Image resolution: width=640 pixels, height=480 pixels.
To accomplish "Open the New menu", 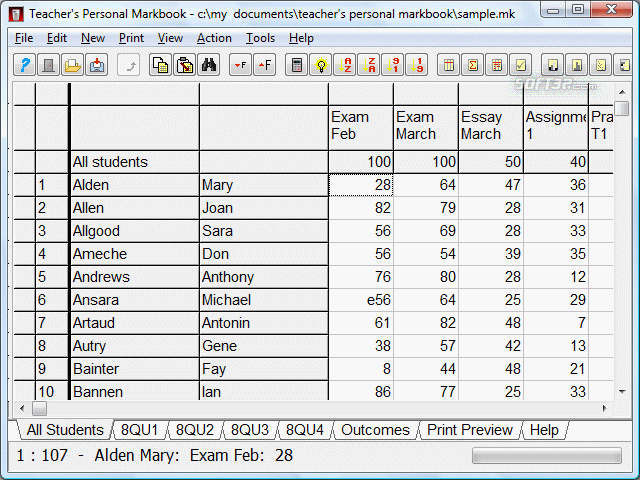I will pyautogui.click(x=93, y=38).
